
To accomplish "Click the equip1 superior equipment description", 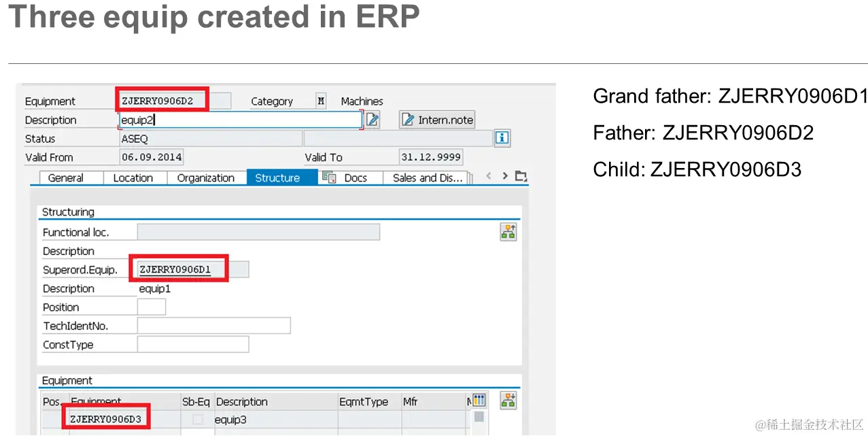I will coord(155,288).
